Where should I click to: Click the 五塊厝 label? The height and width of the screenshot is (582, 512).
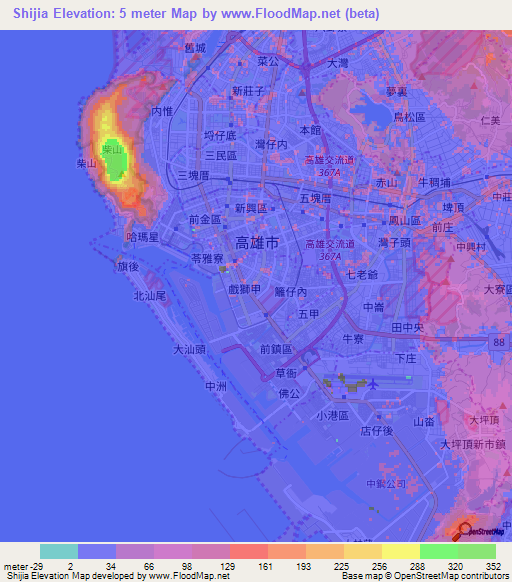[x=315, y=199]
